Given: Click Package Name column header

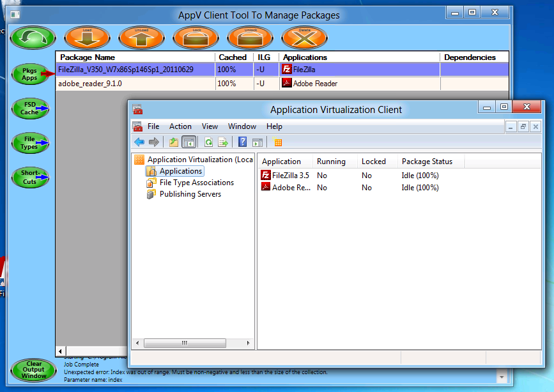Looking at the screenshot, I should (x=135, y=57).
